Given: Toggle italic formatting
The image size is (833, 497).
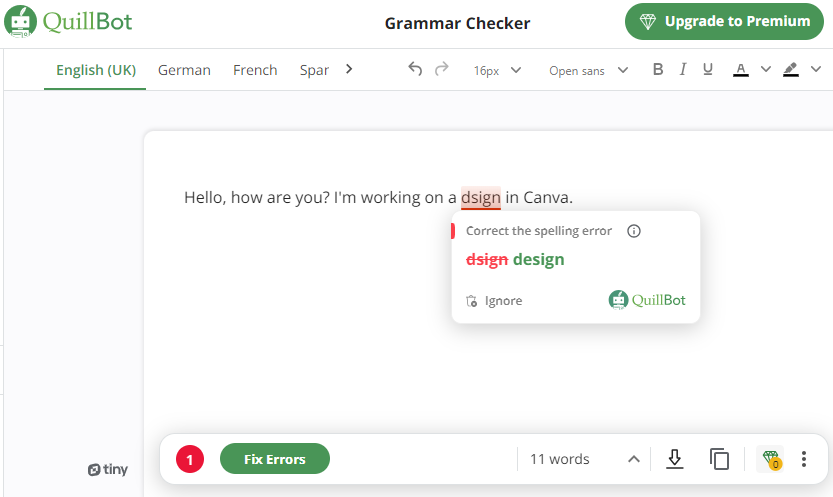Looking at the screenshot, I should pyautogui.click(x=683, y=70).
